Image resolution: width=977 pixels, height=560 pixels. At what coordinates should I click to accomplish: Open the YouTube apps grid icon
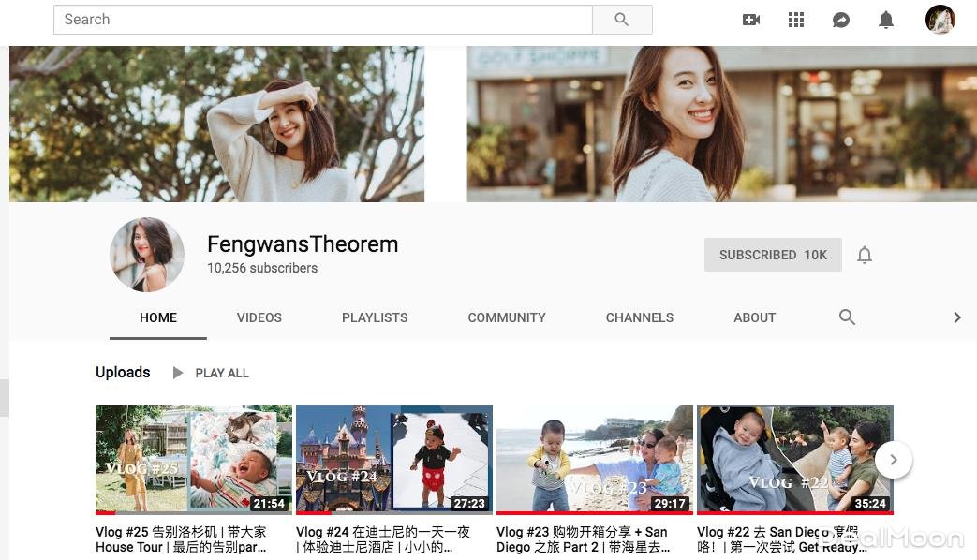(796, 20)
